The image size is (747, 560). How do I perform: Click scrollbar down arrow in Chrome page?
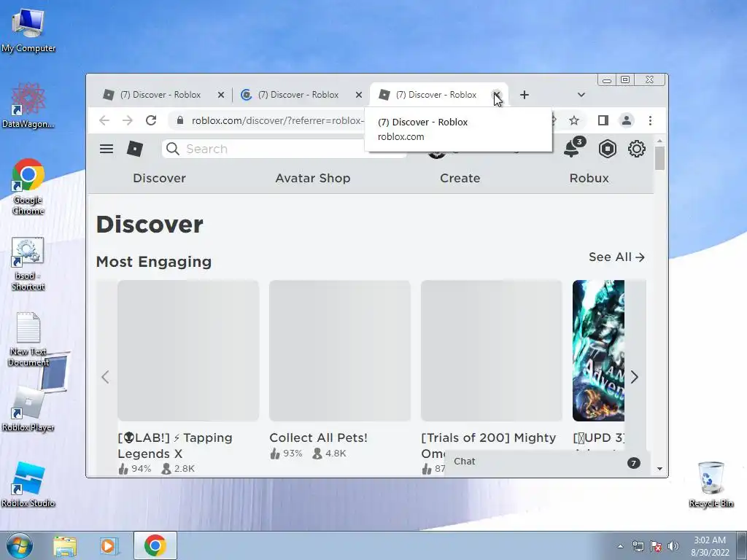(659, 469)
